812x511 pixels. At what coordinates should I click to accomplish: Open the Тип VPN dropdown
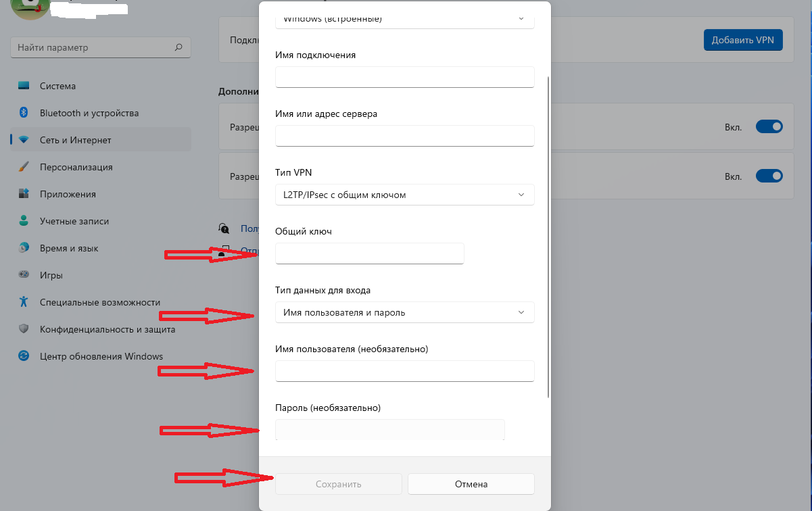pos(404,195)
